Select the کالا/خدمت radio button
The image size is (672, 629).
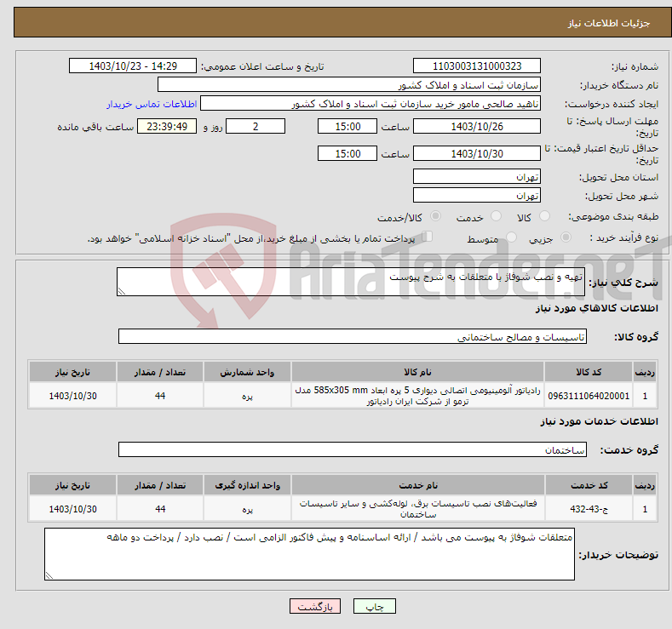click(435, 216)
